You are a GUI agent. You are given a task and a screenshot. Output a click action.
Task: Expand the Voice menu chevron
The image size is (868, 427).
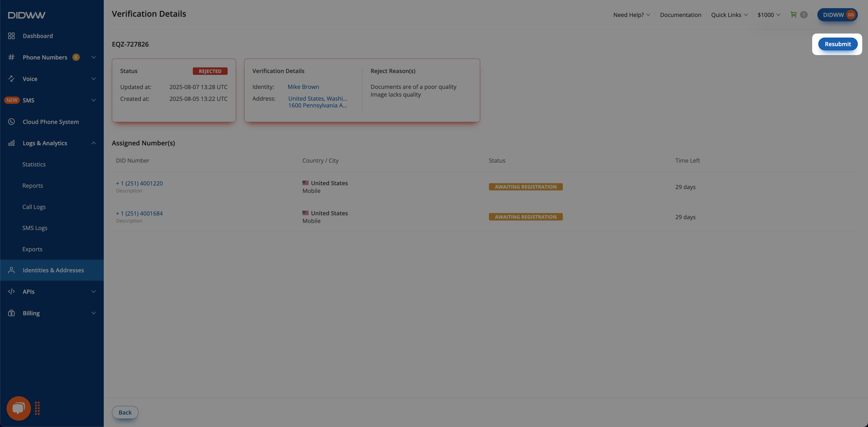click(x=94, y=78)
